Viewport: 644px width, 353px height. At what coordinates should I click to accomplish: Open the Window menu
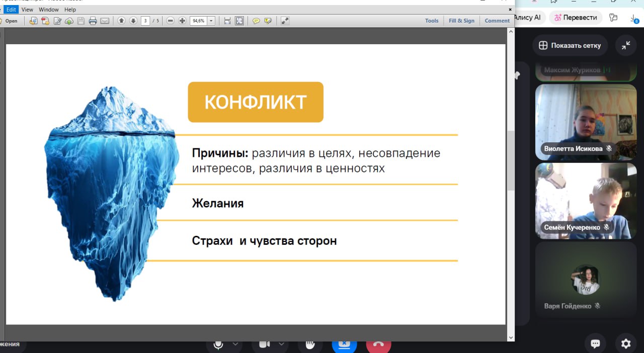pos(49,10)
